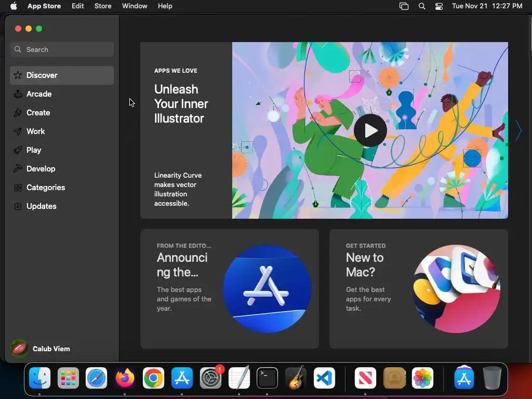Open the Apple menu
Image resolution: width=532 pixels, height=399 pixels.
(x=14, y=6)
